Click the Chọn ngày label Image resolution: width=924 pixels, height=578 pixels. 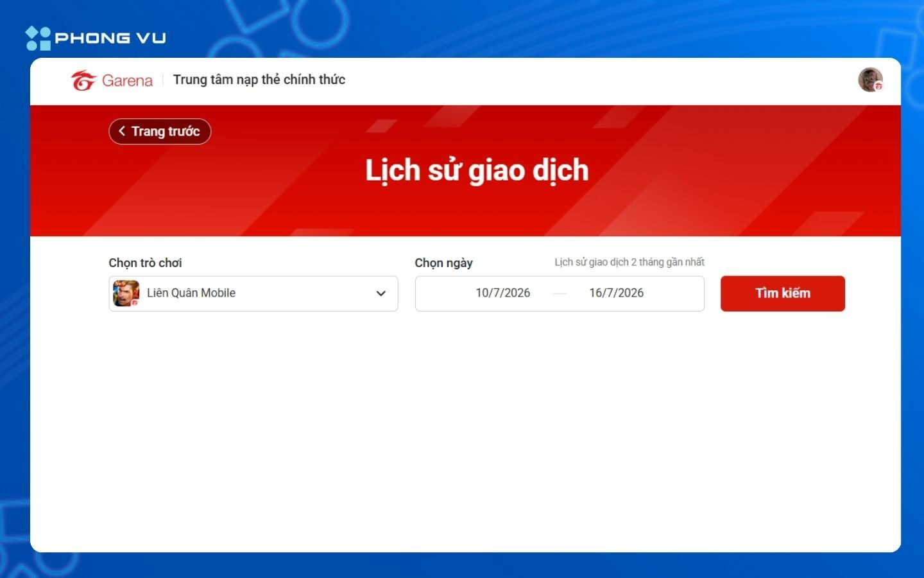443,263
